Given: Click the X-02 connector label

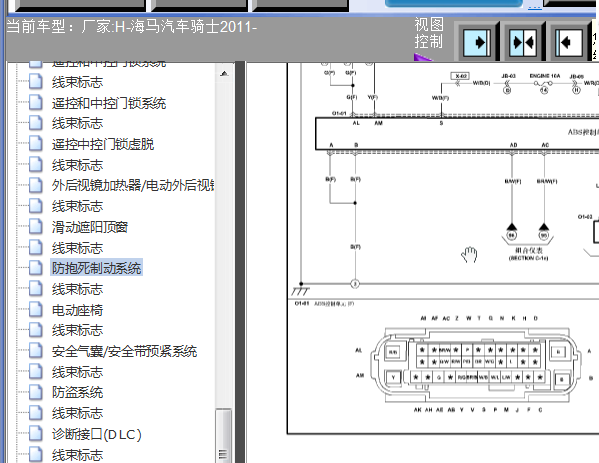Looking at the screenshot, I should tap(460, 76).
